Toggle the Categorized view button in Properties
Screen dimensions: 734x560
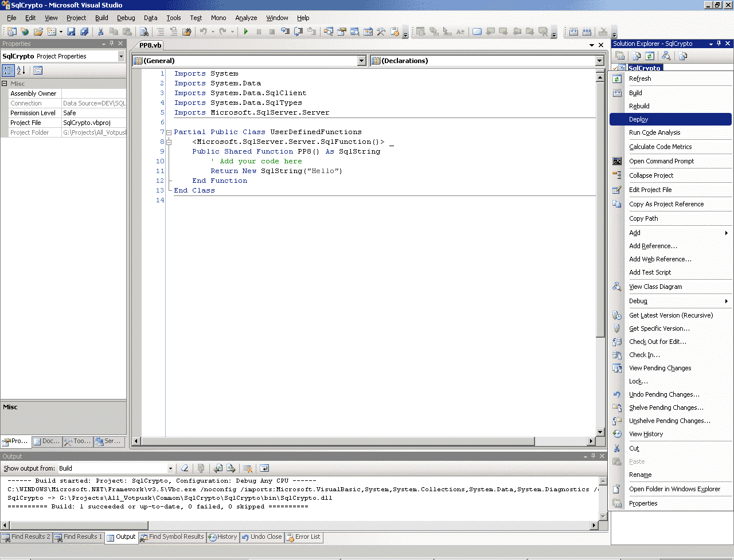point(8,71)
